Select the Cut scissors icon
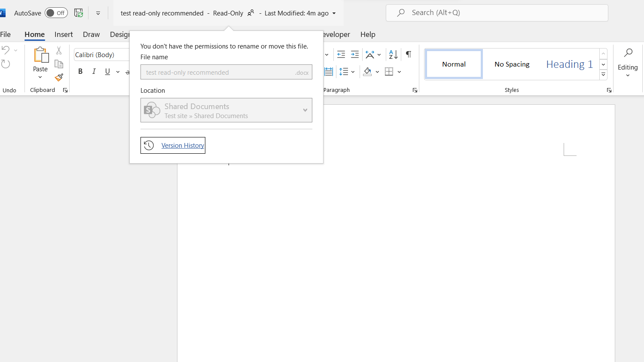This screenshot has width=644, height=362. coord(59,50)
